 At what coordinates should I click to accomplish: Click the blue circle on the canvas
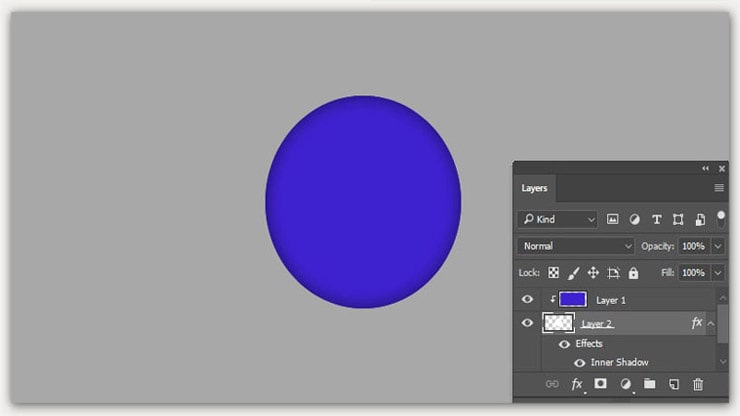[x=363, y=202]
